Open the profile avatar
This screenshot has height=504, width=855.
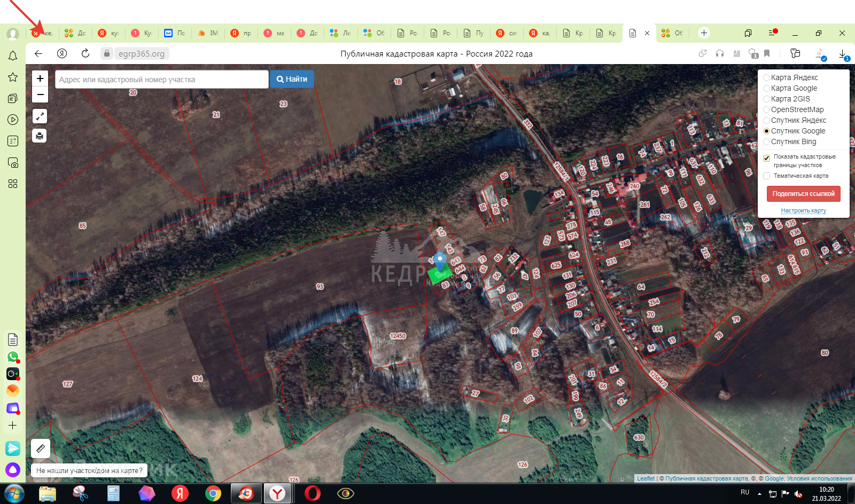[13, 34]
